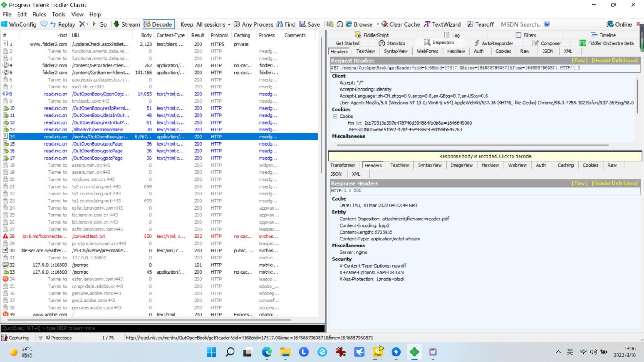Viewport: 644px width, 362px height.
Task: Open the AutoResponder tab
Action: pyautogui.click(x=493, y=43)
